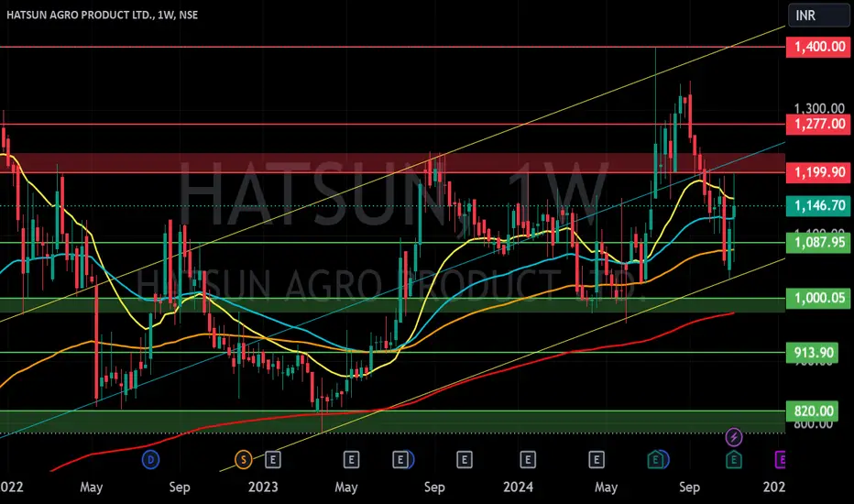Open the earnings E marker above May 2023
854x504 pixels.
(351, 460)
